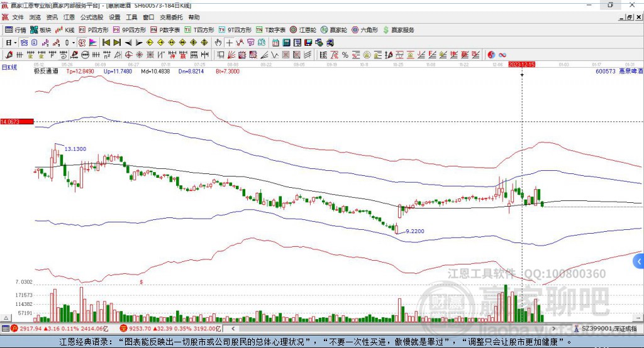Open the T四方形 tool
644x348 pixels.
coord(199,30)
